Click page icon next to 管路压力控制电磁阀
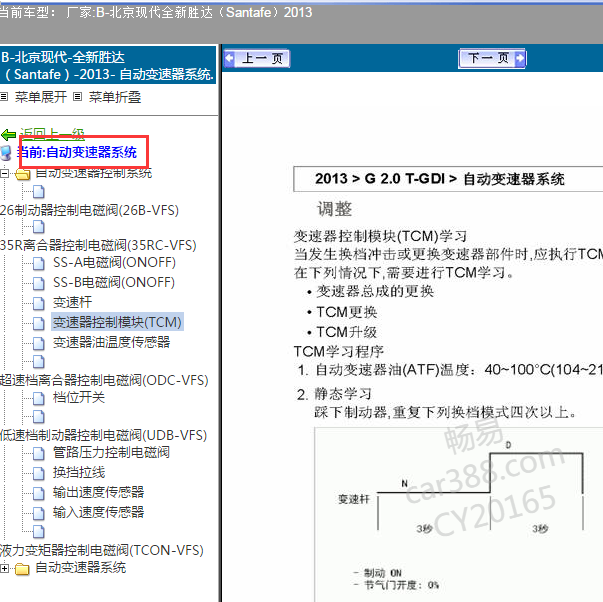Screen dimensions: 603x602 point(38,454)
